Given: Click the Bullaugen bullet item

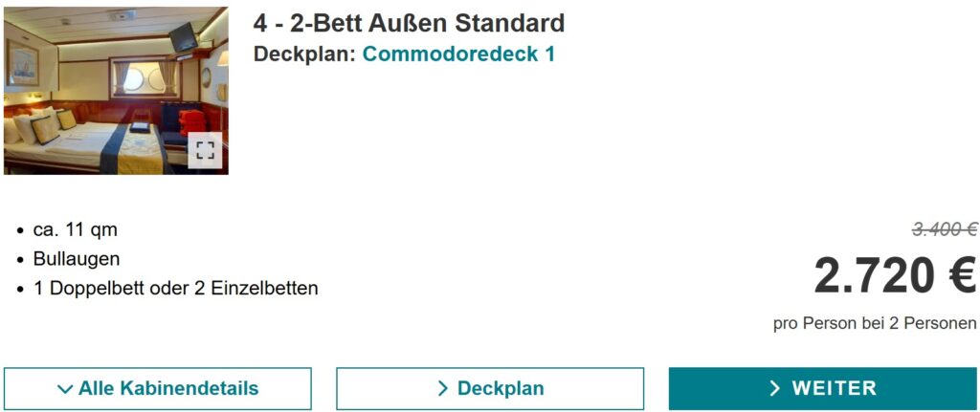Looking at the screenshot, I should coord(77,259).
